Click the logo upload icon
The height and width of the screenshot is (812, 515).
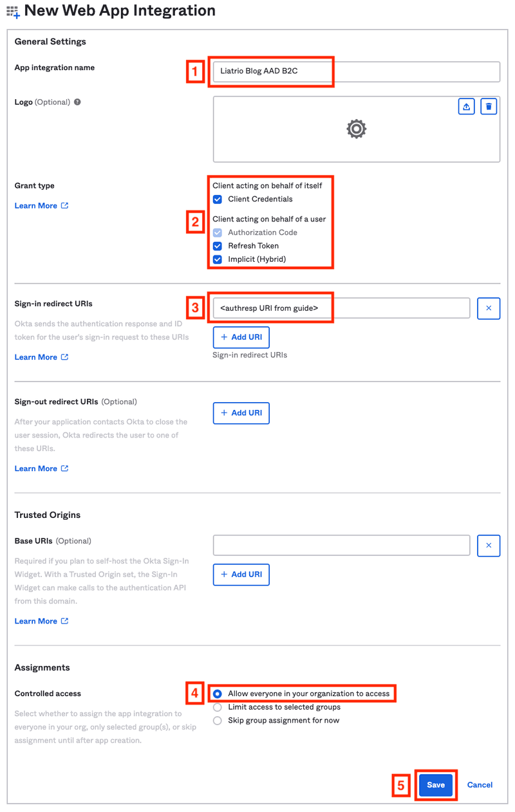[466, 106]
